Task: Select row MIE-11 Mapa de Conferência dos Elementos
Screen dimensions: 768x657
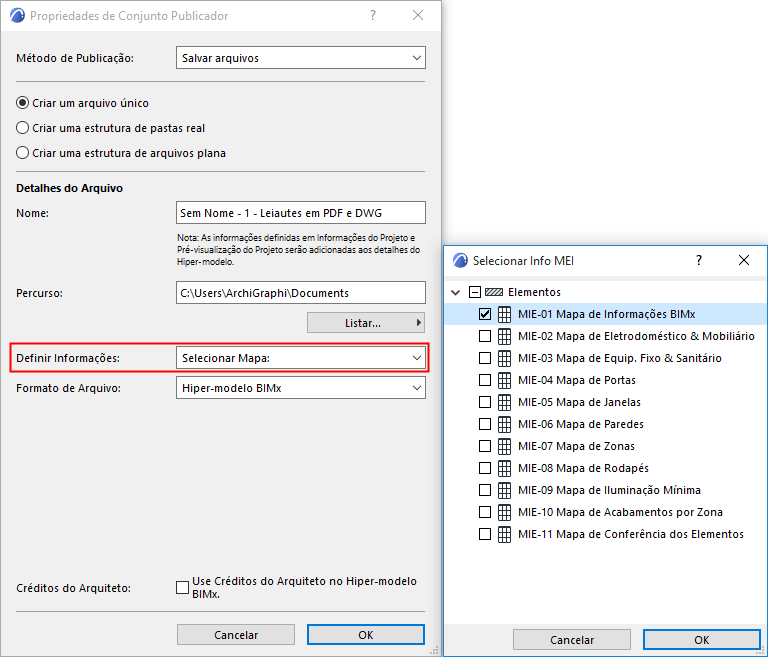Action: pyautogui.click(x=605, y=535)
